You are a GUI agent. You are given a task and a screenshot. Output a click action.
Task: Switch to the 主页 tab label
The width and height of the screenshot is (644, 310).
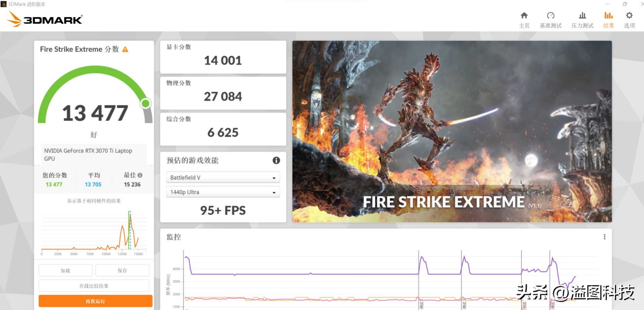click(x=524, y=26)
